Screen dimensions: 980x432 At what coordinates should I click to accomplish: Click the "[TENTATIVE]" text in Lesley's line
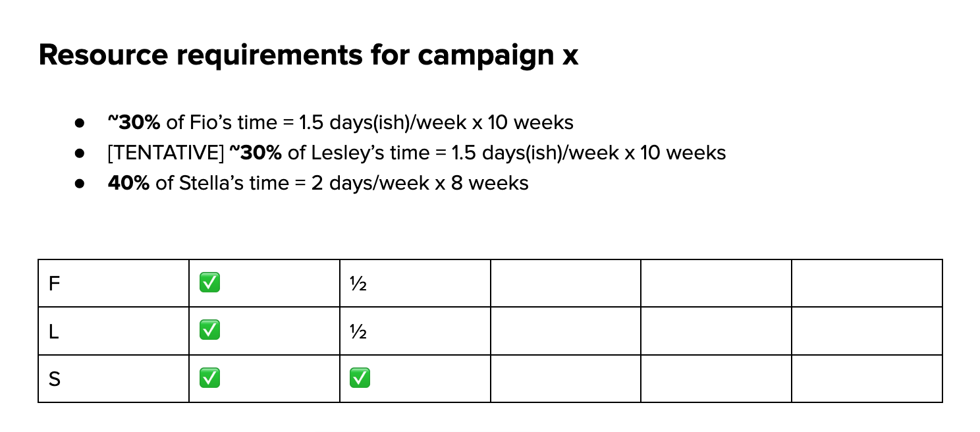(x=165, y=153)
